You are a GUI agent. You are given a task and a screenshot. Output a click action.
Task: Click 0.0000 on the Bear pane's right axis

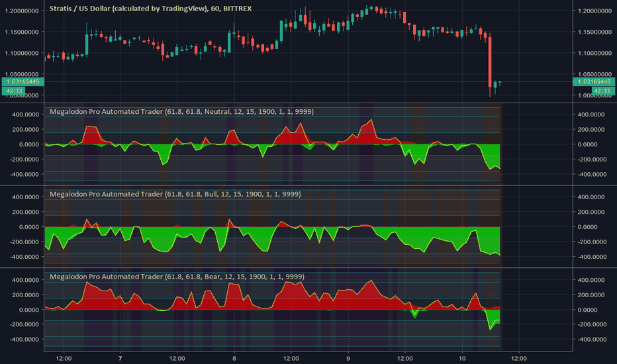point(587,310)
